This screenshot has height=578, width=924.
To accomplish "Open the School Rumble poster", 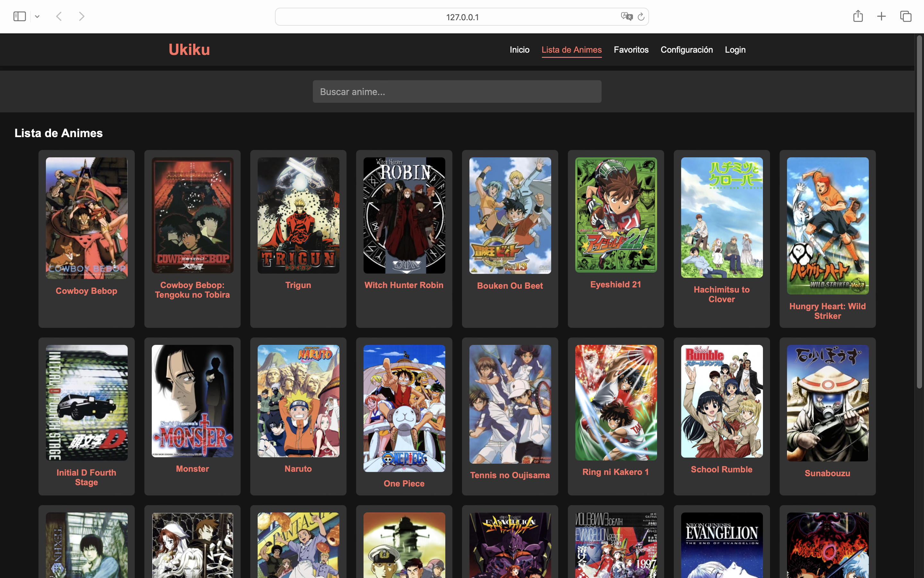I will [722, 401].
